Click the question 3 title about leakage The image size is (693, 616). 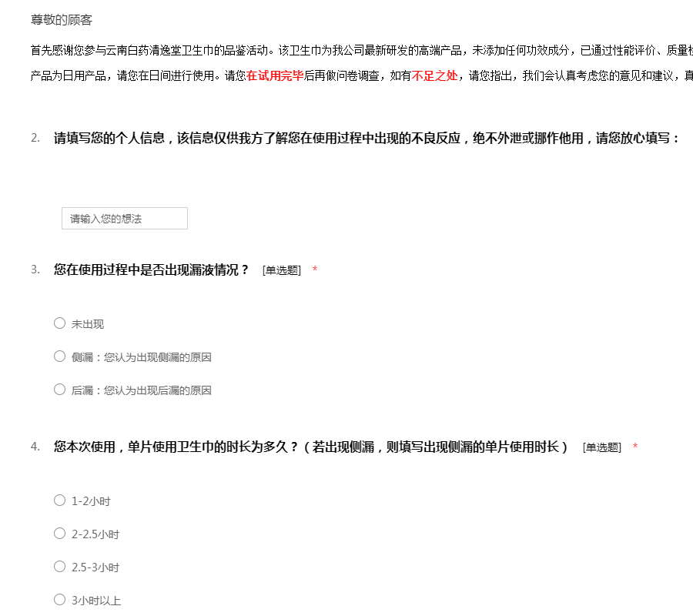coord(152,269)
